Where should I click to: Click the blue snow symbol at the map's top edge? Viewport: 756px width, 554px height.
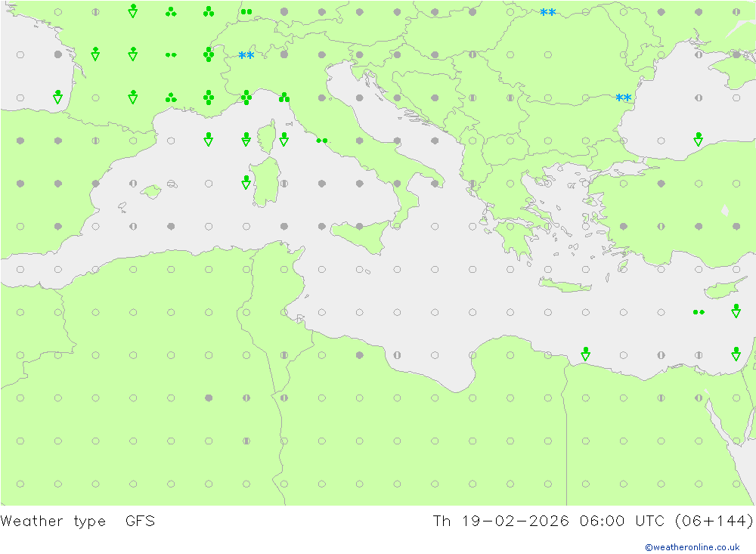pos(547,12)
